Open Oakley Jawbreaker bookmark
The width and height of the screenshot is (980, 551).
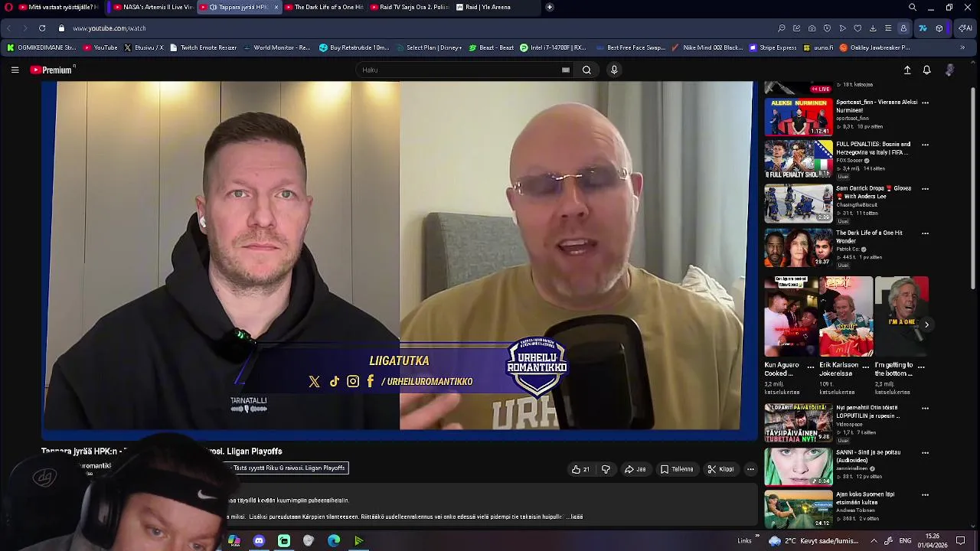pyautogui.click(x=874, y=47)
